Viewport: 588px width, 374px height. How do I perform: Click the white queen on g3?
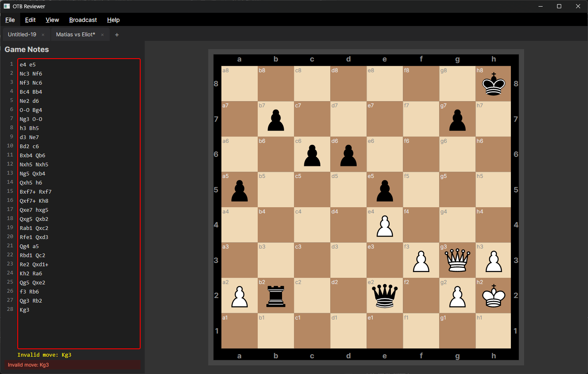(457, 260)
